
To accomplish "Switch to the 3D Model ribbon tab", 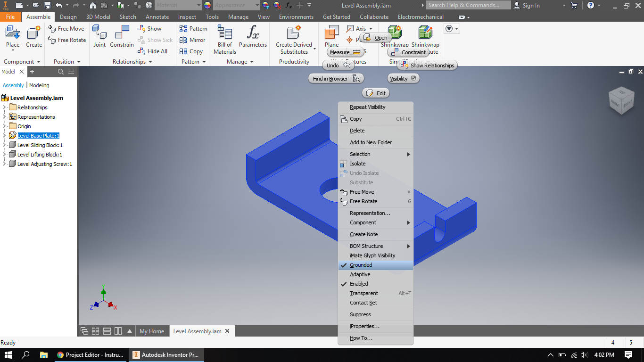I will (98, 16).
